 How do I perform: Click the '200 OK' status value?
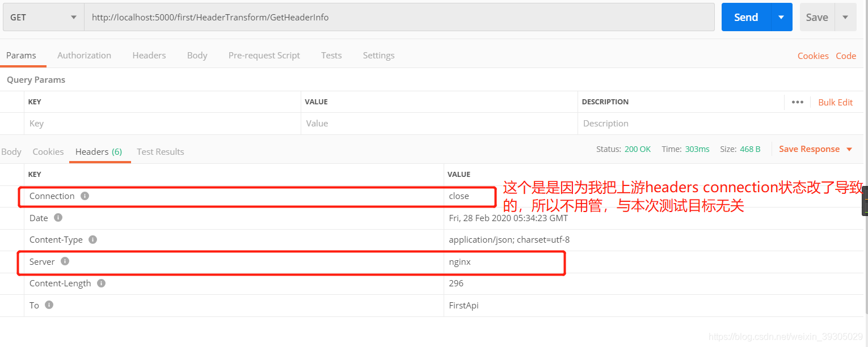tap(638, 149)
